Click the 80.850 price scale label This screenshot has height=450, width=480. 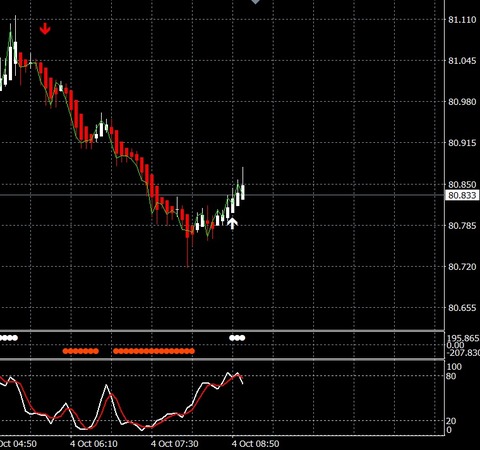pos(462,184)
